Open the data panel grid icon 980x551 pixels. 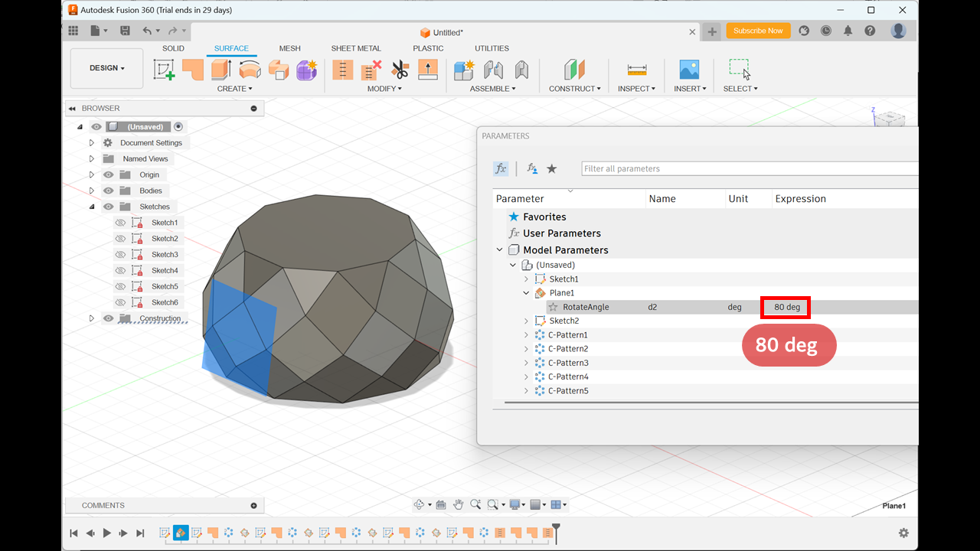click(x=73, y=31)
